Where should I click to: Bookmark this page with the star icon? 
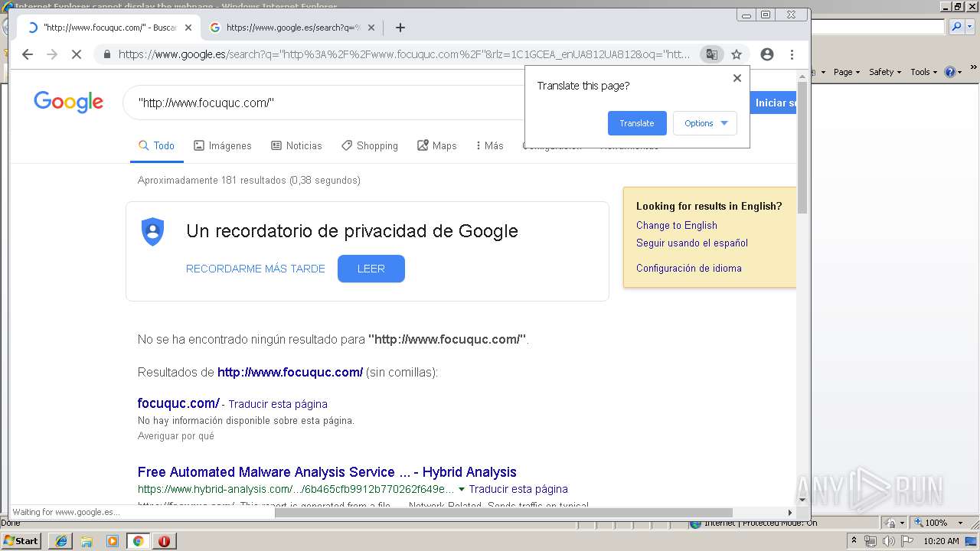pyautogui.click(x=737, y=54)
